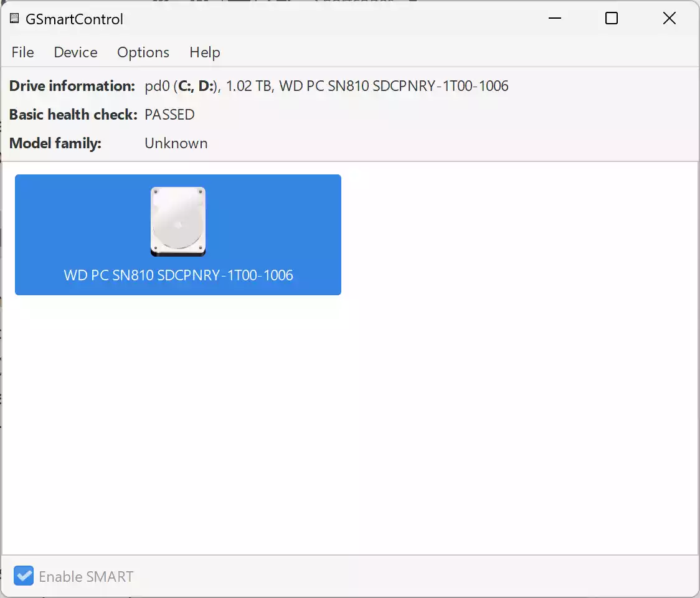
Task: Open the Options menu
Action: click(143, 52)
